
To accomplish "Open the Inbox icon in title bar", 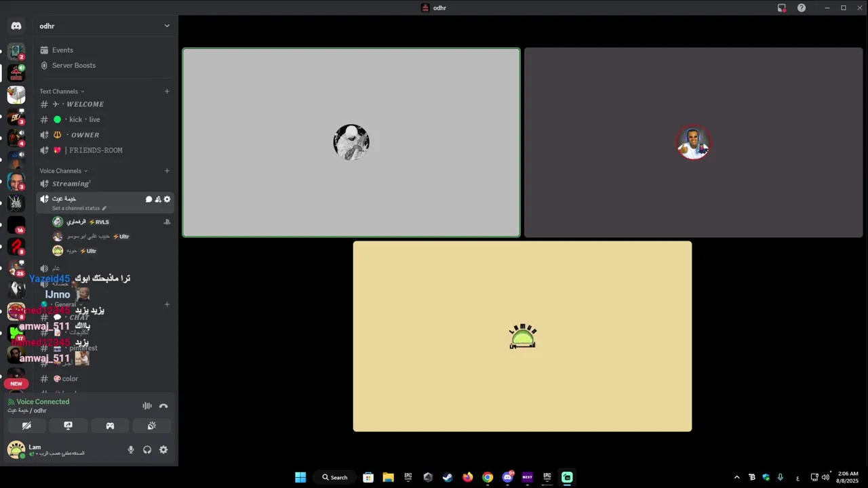I will coord(782,8).
